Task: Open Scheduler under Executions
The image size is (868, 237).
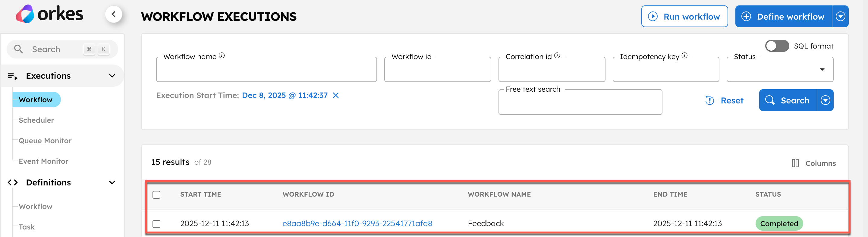Action: click(x=36, y=120)
